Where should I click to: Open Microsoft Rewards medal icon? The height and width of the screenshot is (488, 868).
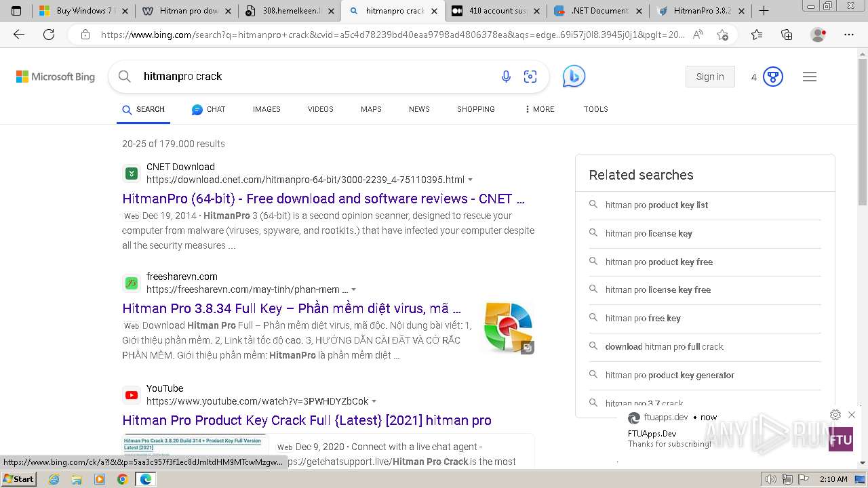click(773, 77)
